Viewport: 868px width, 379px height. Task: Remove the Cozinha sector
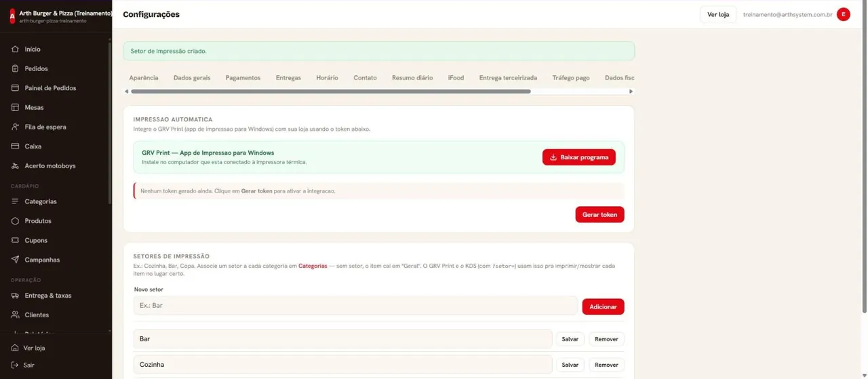pos(606,365)
